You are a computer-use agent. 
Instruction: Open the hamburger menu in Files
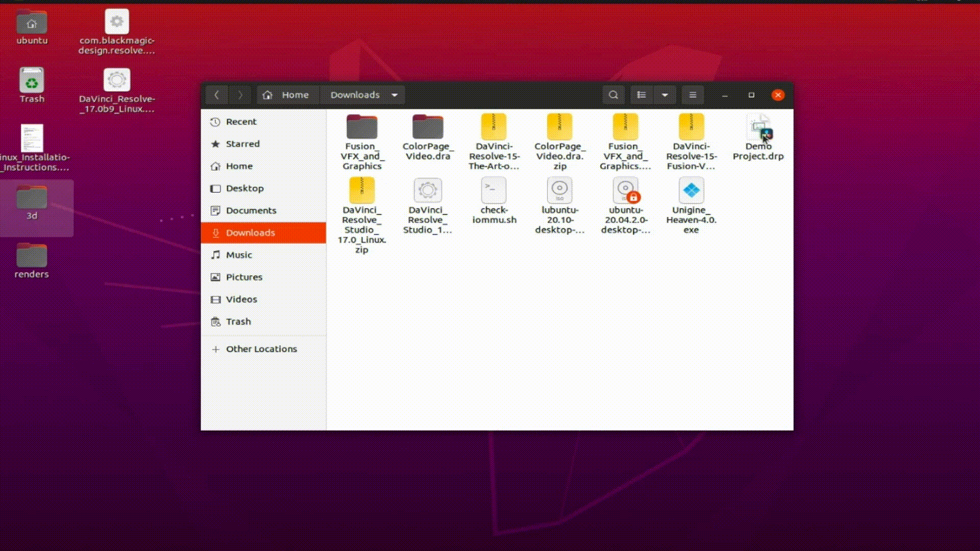(x=693, y=95)
